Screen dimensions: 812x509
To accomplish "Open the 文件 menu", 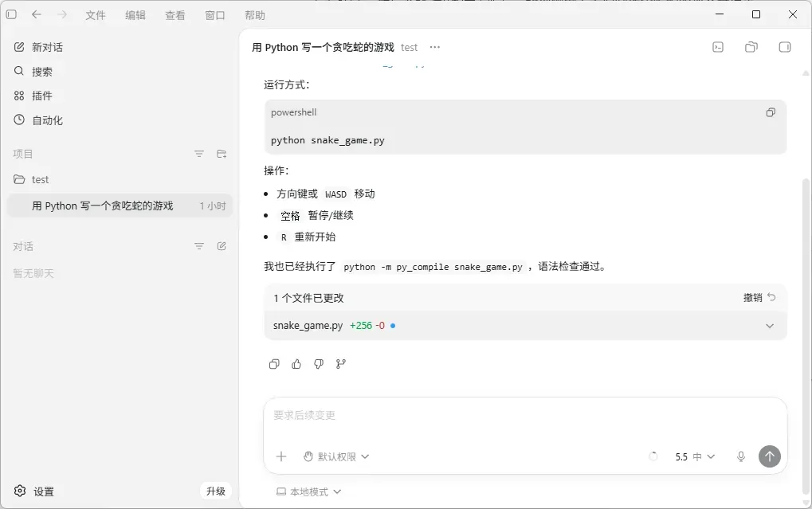I will click(96, 15).
